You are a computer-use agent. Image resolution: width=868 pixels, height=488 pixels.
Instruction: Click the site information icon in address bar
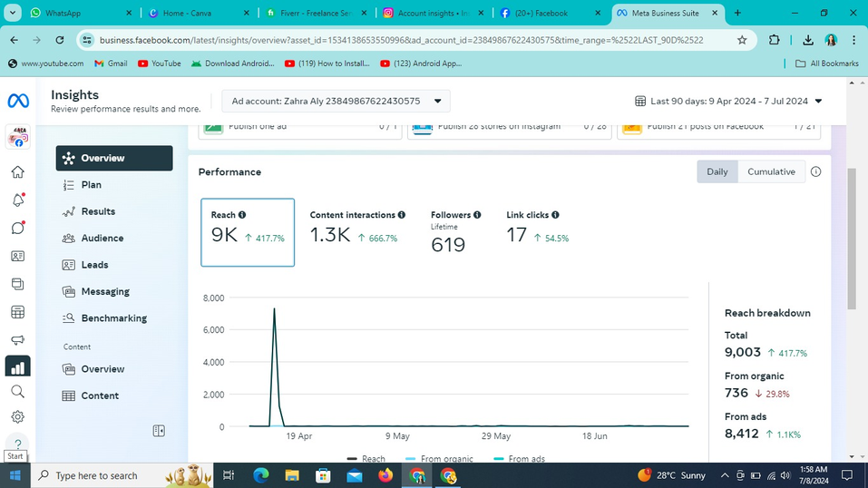(87, 40)
